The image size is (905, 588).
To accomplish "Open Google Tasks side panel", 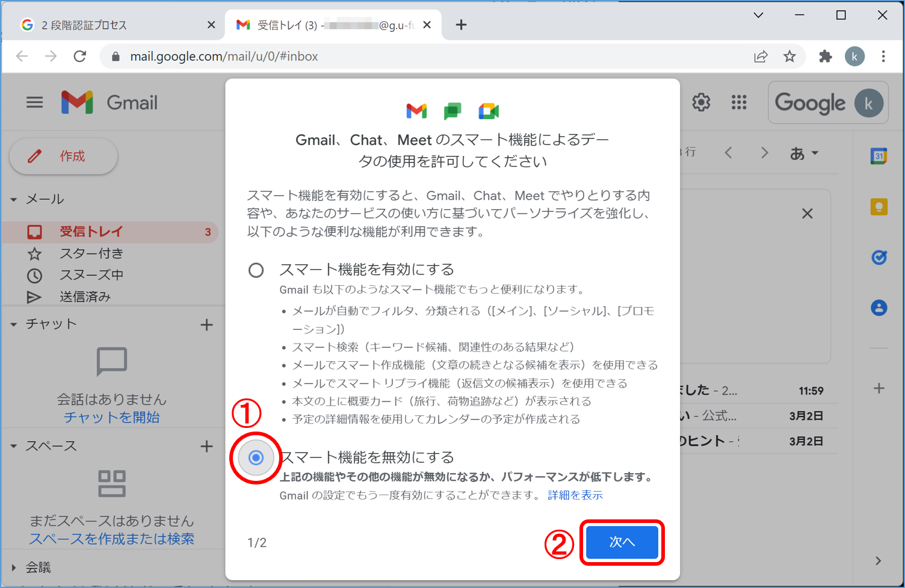I will [x=879, y=258].
